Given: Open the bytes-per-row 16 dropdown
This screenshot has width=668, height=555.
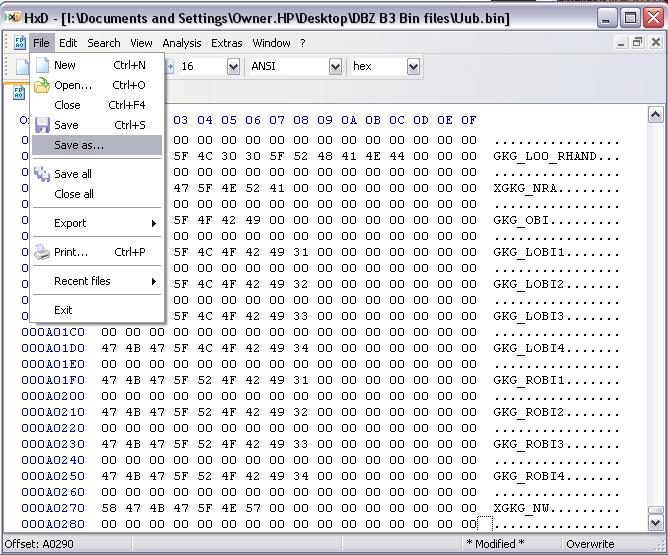Looking at the screenshot, I should pyautogui.click(x=233, y=66).
